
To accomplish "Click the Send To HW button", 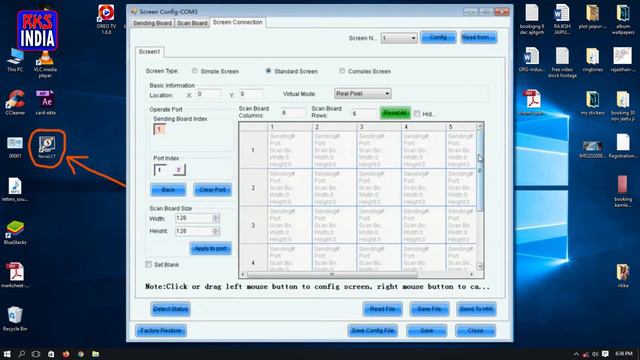I will (x=476, y=309).
